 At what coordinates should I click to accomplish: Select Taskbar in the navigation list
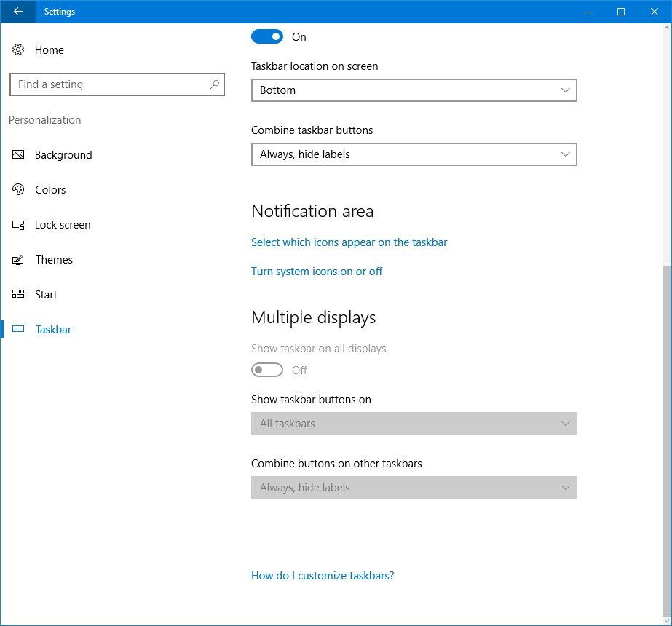coord(52,329)
